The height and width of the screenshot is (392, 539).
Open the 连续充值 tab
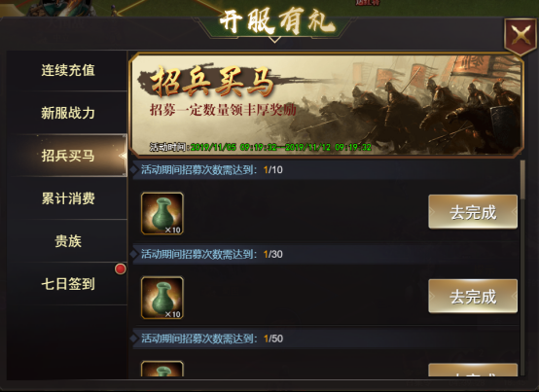coord(68,70)
